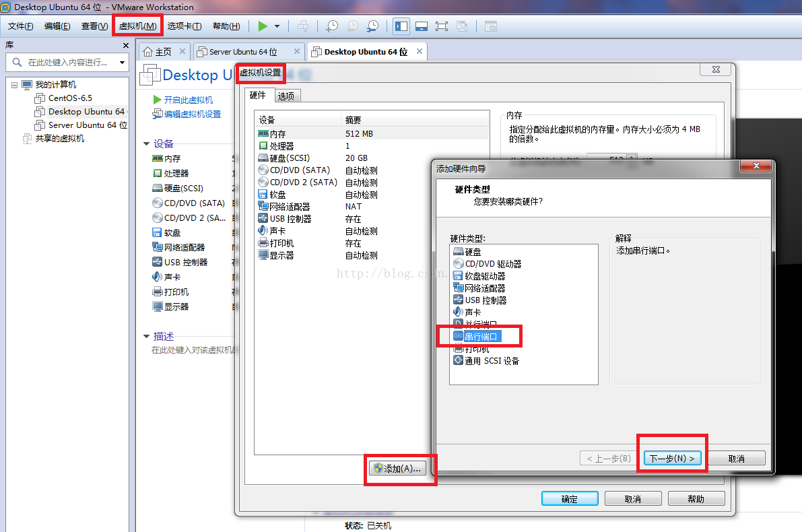Choose 串行端口 hardware type
Viewport: 802px width, 532px height.
476,337
